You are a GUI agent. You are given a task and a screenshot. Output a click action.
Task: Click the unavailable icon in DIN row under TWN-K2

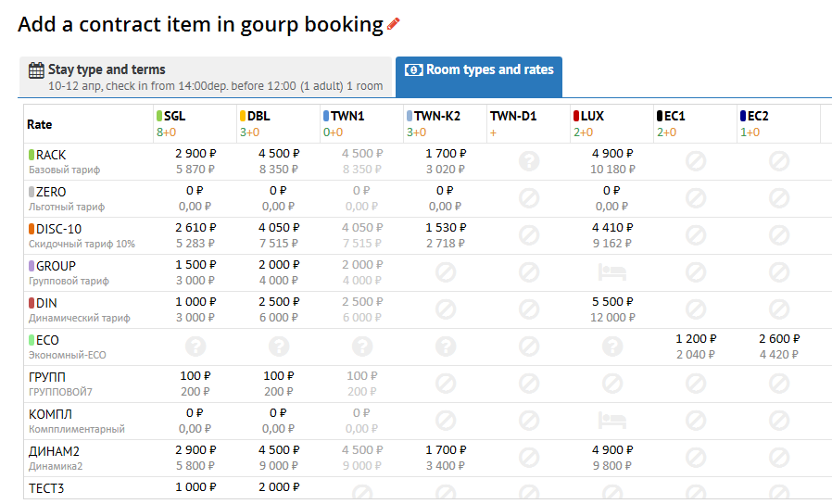coord(445,309)
